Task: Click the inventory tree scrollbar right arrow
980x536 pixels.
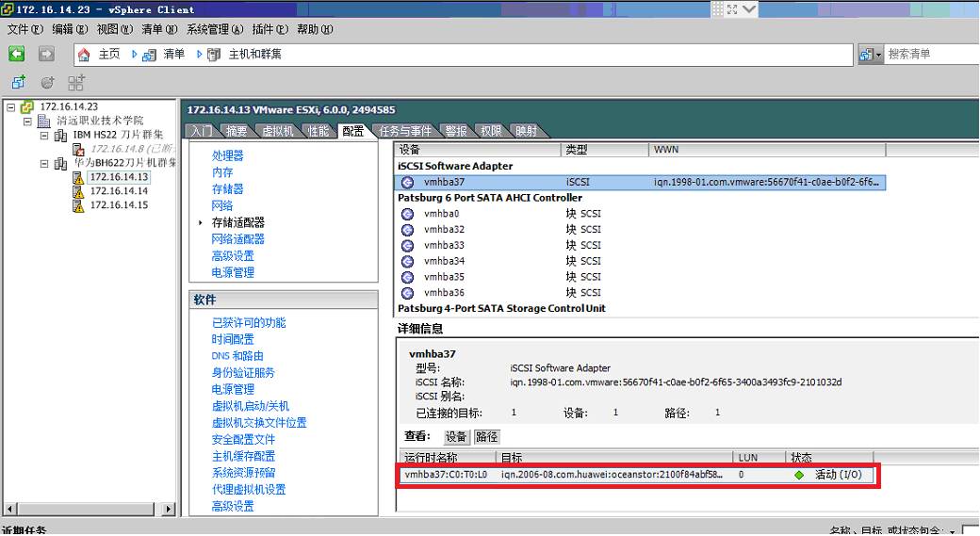Action: 168,509
